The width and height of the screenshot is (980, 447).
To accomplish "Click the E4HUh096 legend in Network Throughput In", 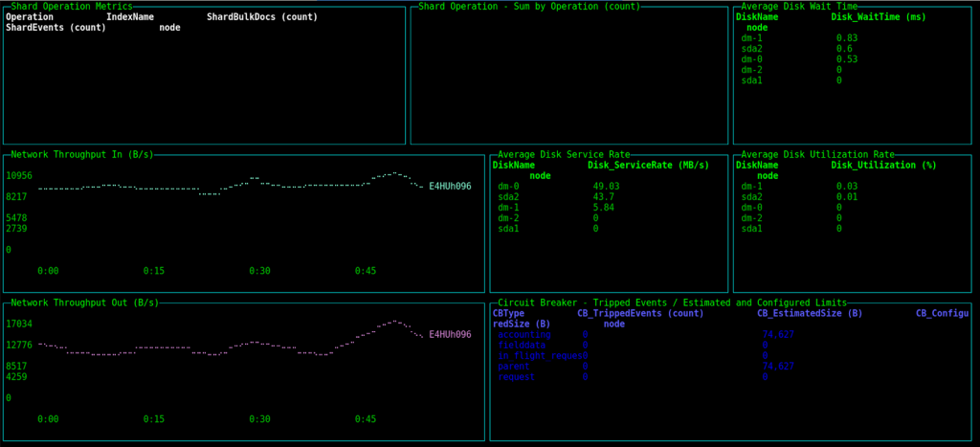I will pyautogui.click(x=450, y=187).
